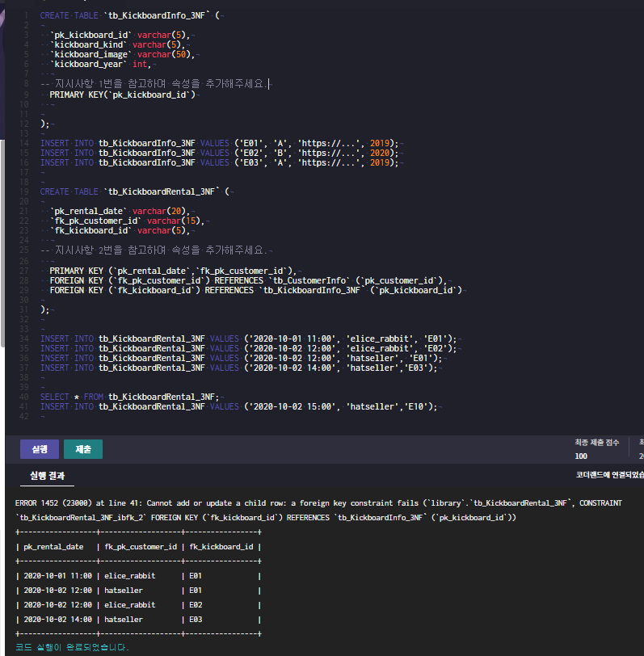The height and width of the screenshot is (656, 644).
Task: Place cursor on CREATE TABLE tb_KickboardInfo_3NF line
Action: click(130, 15)
